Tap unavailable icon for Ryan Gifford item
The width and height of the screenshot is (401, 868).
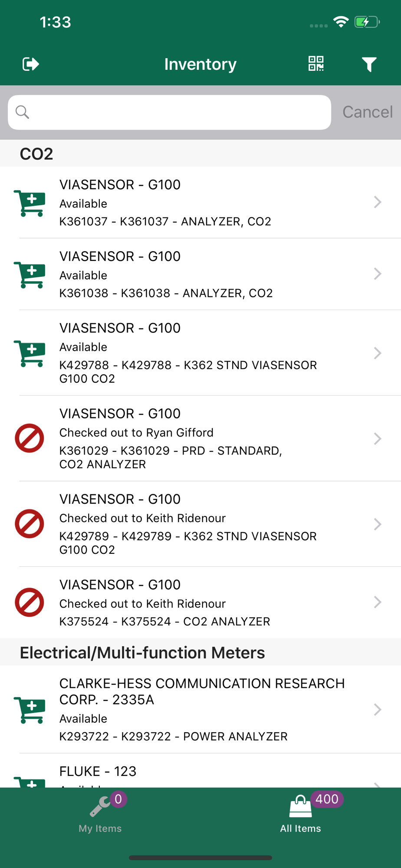(x=30, y=438)
